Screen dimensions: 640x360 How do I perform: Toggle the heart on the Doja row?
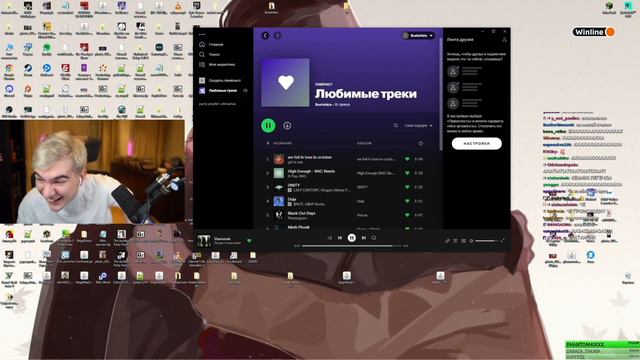click(x=407, y=201)
